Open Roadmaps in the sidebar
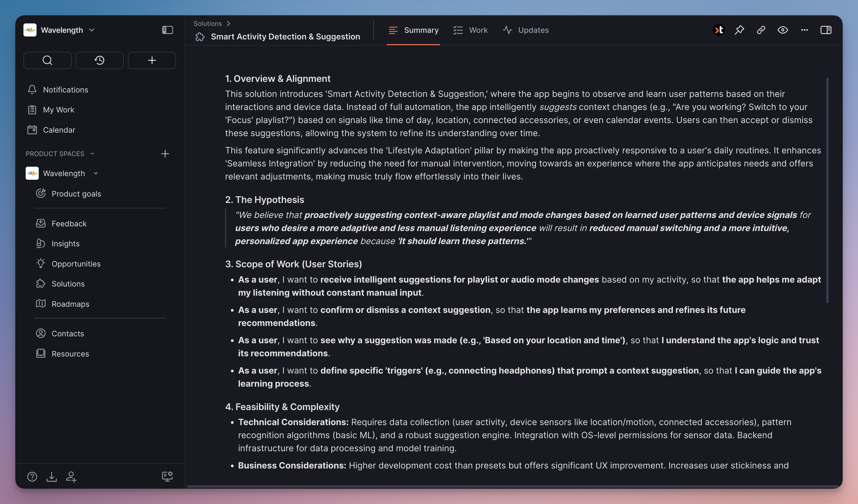 pyautogui.click(x=70, y=304)
